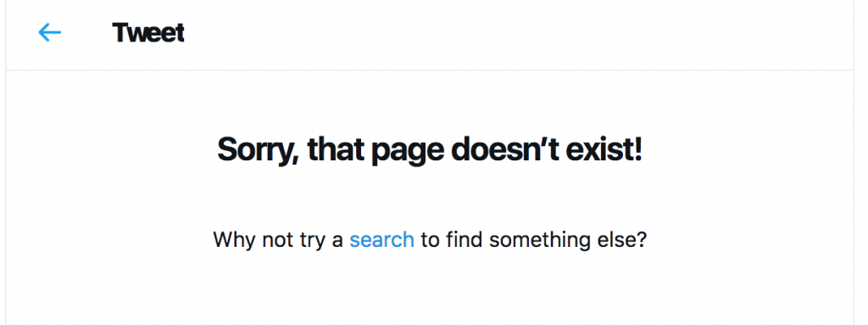
Task: Click the "to find something else?" text
Action: coord(534,240)
